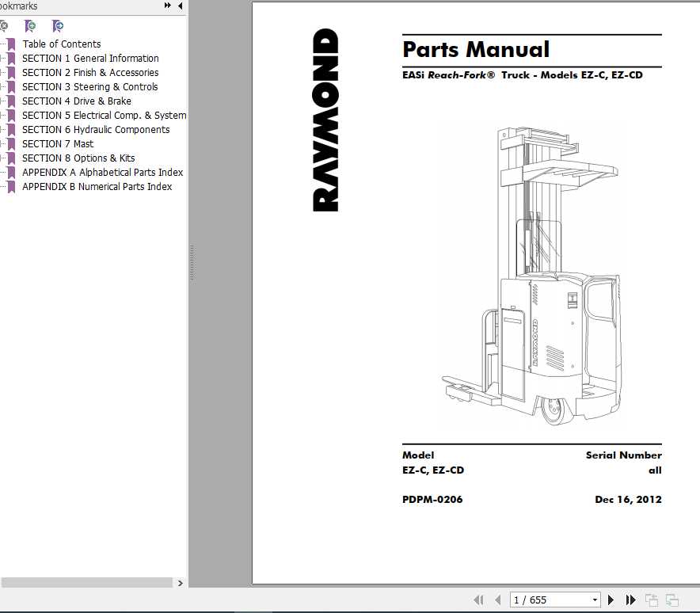Click the new bookmark icon with green plus
Image resolution: width=700 pixels, height=613 pixels.
pos(30,26)
